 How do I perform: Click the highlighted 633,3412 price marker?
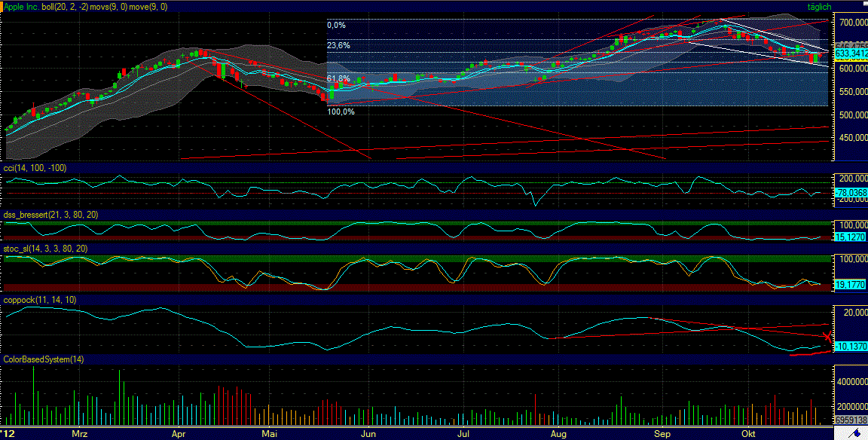[851, 53]
